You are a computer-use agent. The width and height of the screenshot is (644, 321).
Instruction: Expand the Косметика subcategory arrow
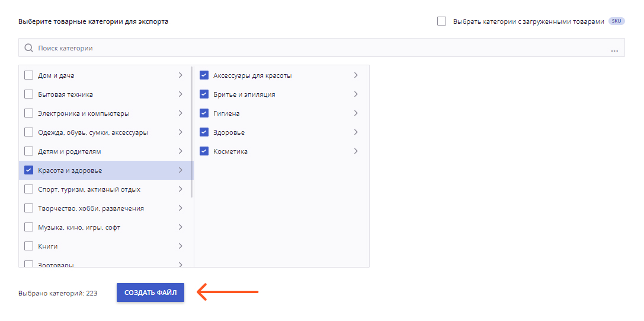pyautogui.click(x=356, y=151)
